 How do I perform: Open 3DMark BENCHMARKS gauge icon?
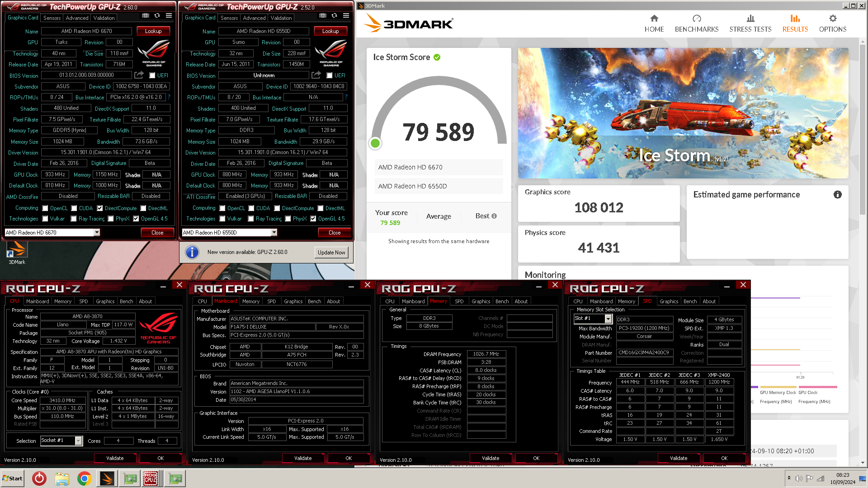point(696,19)
